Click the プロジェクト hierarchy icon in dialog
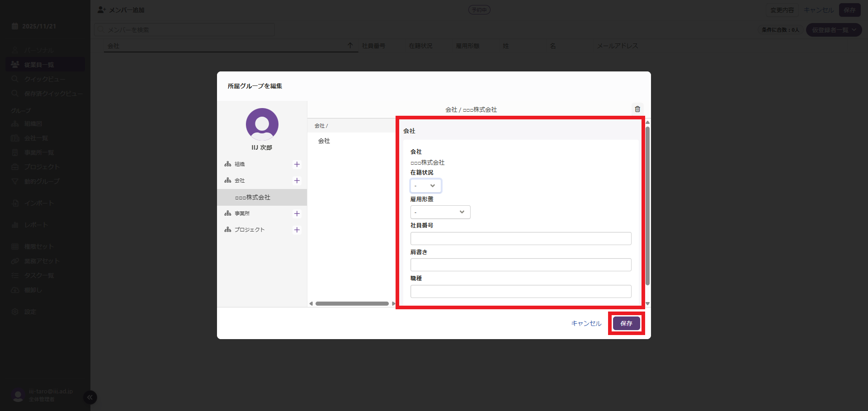The height and width of the screenshot is (411, 868). (228, 230)
